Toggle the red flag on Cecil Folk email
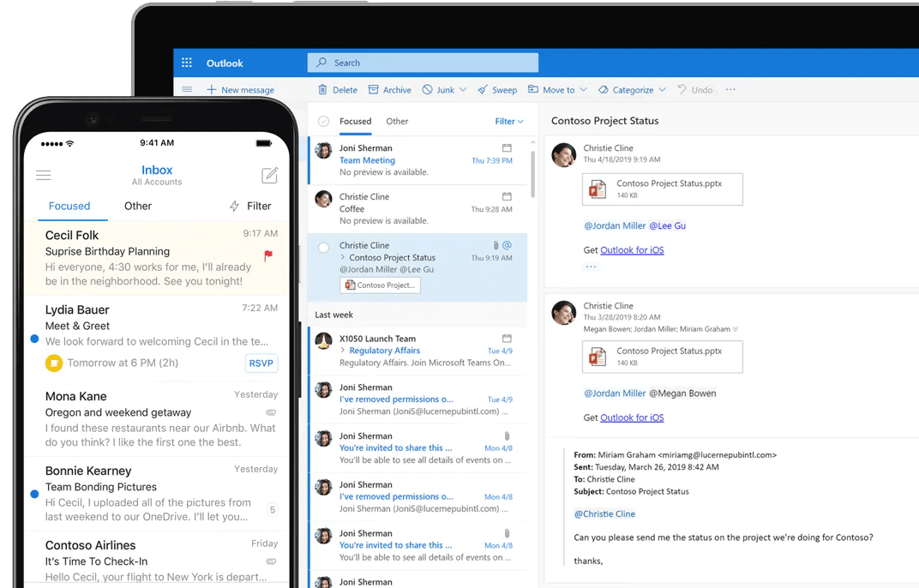Image resolution: width=919 pixels, height=588 pixels. (268, 255)
